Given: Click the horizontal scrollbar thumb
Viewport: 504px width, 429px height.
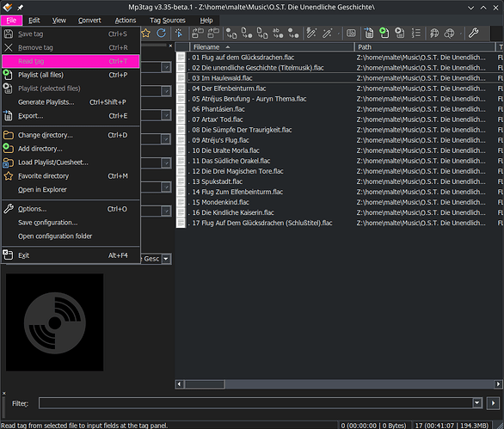Looking at the screenshot, I should coord(205,384).
